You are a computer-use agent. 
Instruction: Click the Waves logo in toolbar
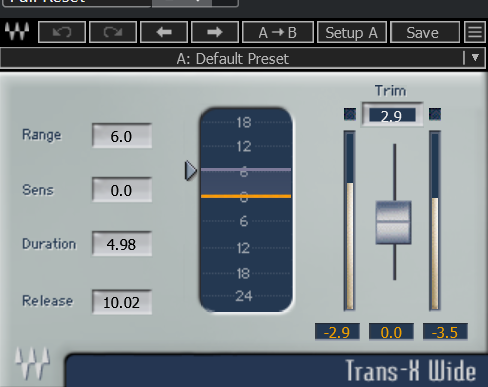(17, 32)
